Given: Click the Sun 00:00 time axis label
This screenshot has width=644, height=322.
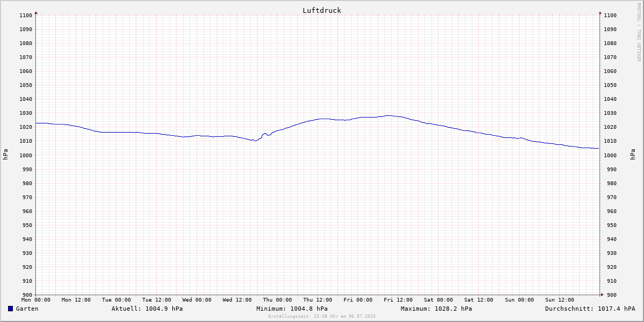Looking at the screenshot, I should 519,300.
